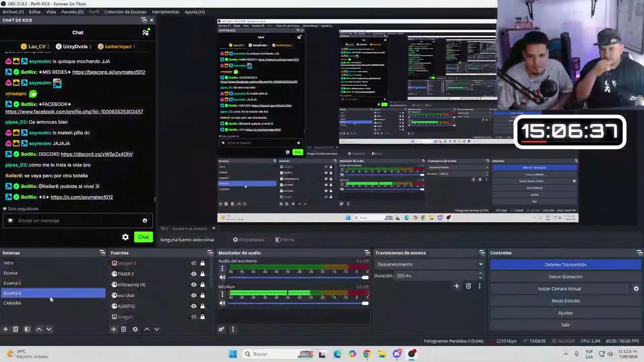Open chat users list icon
644x362 pixels.
(x=145, y=33)
